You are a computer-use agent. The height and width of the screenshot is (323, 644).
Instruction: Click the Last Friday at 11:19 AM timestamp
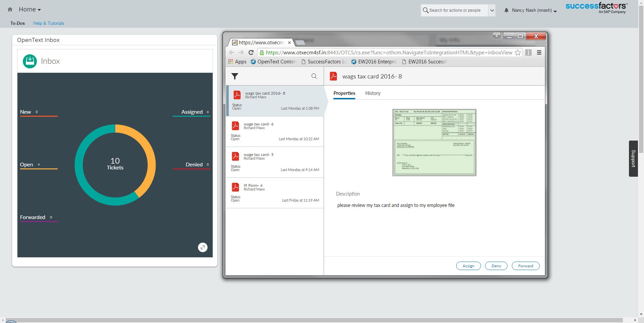coord(300,201)
